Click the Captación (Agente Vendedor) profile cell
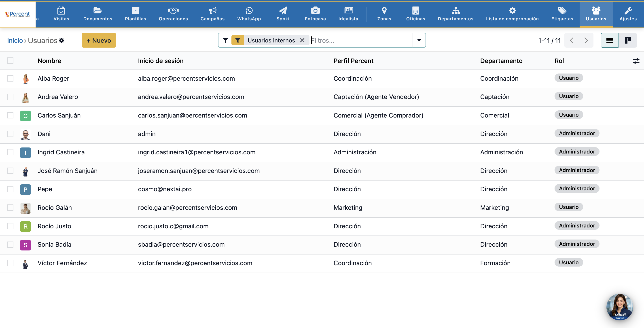The width and height of the screenshot is (644, 328). [376, 97]
